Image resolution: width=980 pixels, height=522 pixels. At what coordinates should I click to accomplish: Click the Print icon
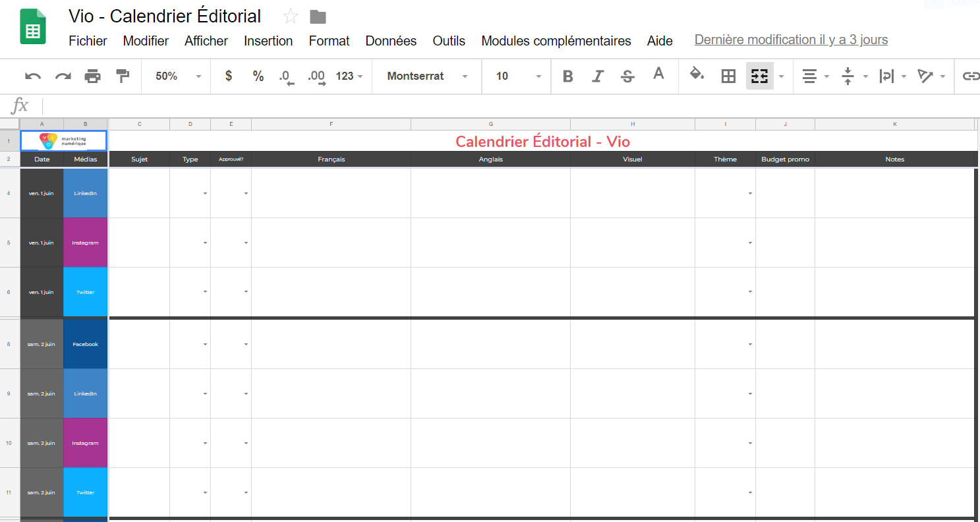(93, 76)
